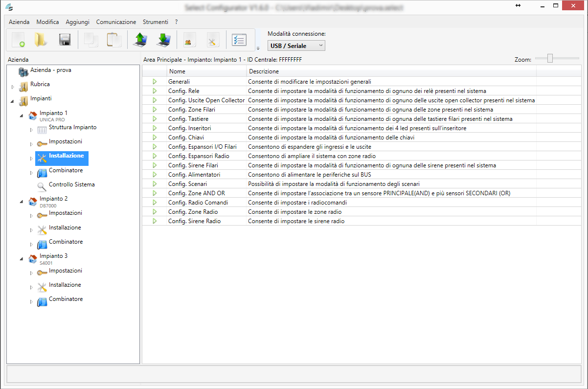The height and width of the screenshot is (389, 588).
Task: Open the toolbar overflow arrow
Action: click(258, 48)
